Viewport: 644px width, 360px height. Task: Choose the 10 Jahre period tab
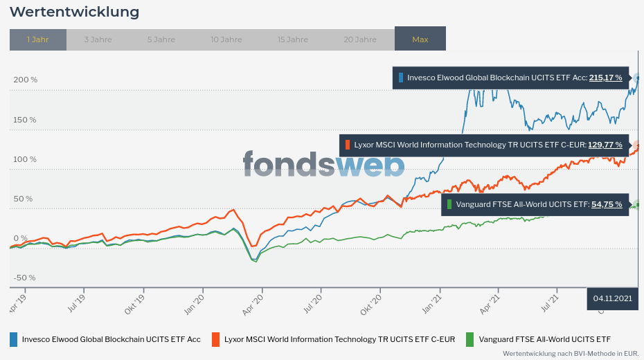pyautogui.click(x=226, y=39)
